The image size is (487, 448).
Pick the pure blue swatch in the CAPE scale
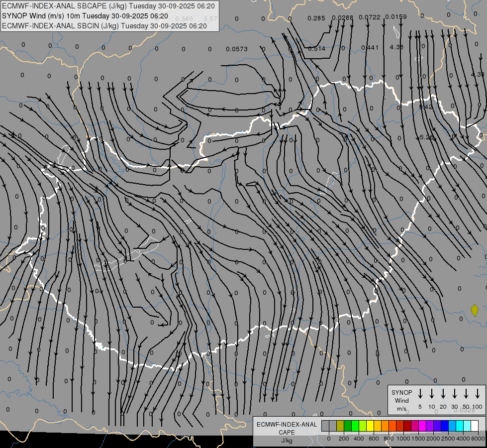445,426
